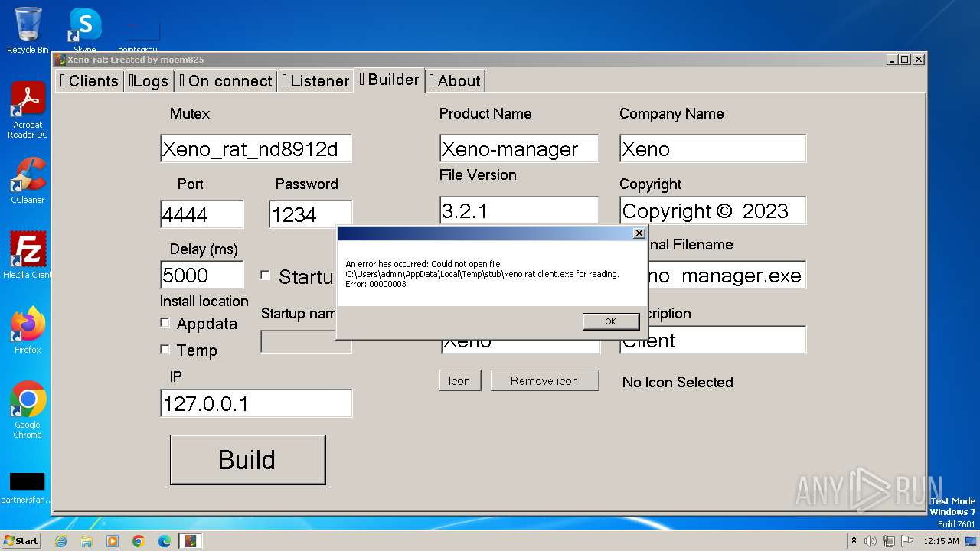Viewport: 980px width, 551px height.
Task: Open Action Center flag icon
Action: point(906,541)
